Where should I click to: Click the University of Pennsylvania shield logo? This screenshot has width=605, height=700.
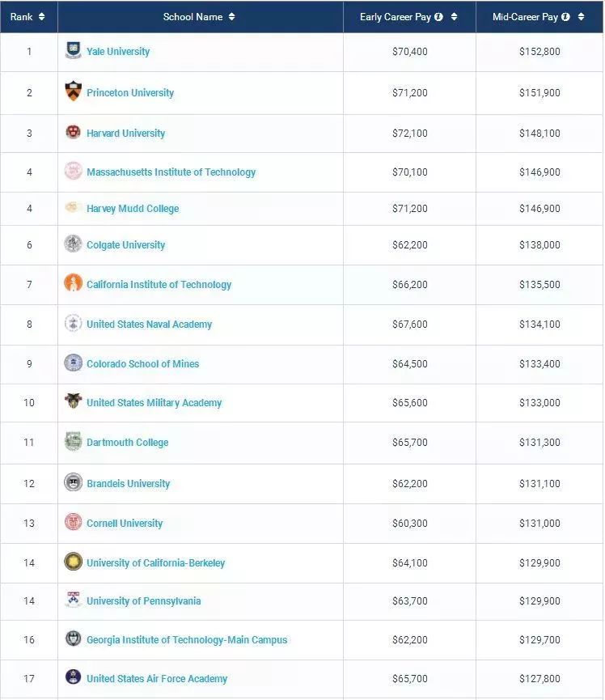point(73,600)
